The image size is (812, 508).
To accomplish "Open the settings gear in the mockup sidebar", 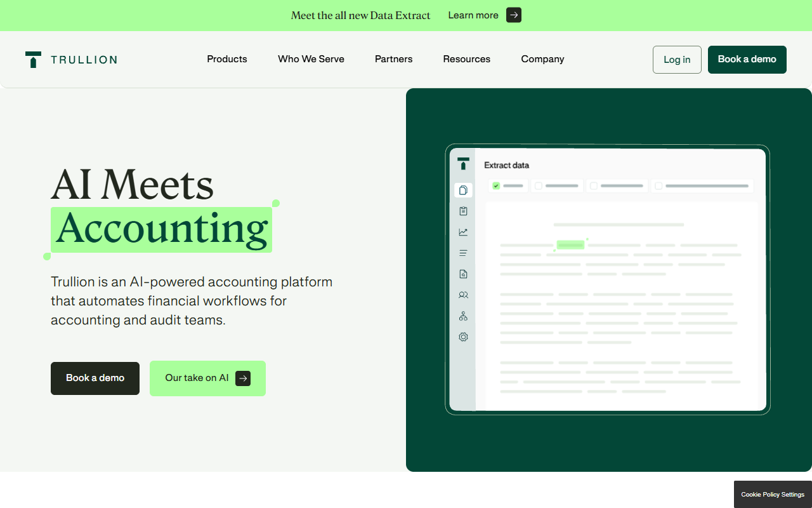I will click(x=463, y=337).
